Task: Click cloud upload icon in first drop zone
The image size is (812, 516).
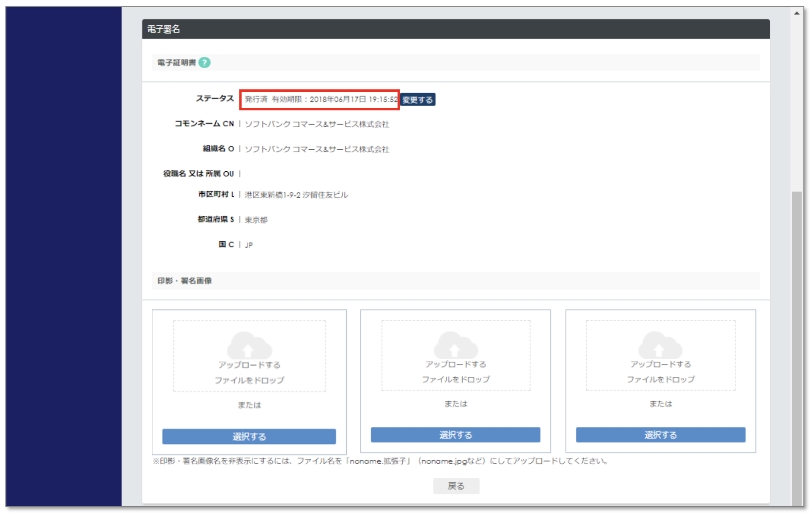Action: [x=249, y=346]
